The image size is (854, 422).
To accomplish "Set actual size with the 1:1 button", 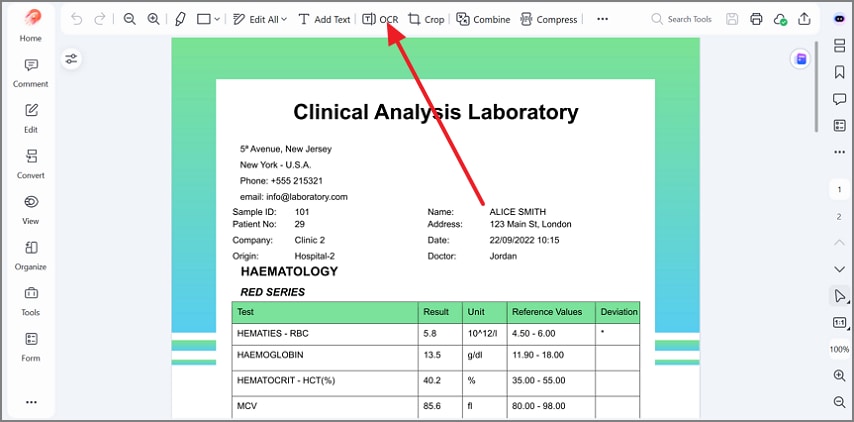I will click(x=839, y=322).
